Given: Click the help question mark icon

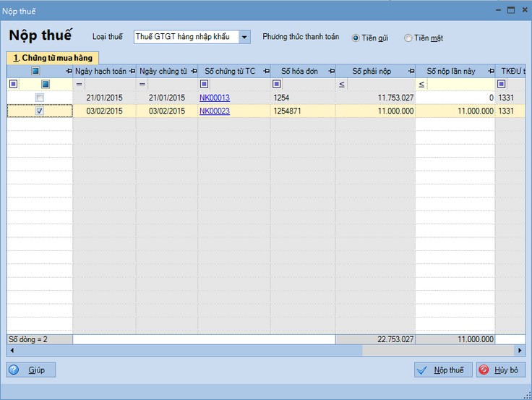Looking at the screenshot, I should tap(14, 370).
